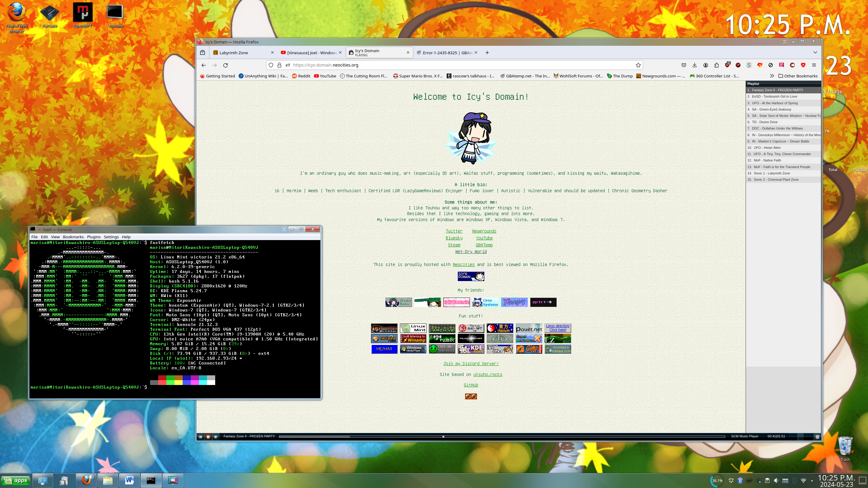Show more bookmarks with the double chevron

[772, 76]
